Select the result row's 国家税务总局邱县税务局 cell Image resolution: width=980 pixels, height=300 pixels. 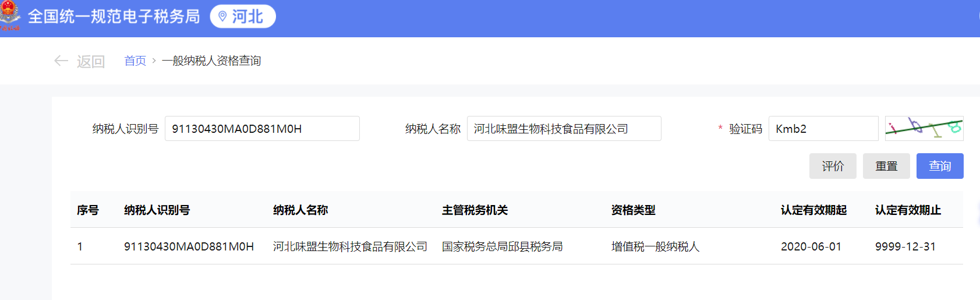click(502, 246)
